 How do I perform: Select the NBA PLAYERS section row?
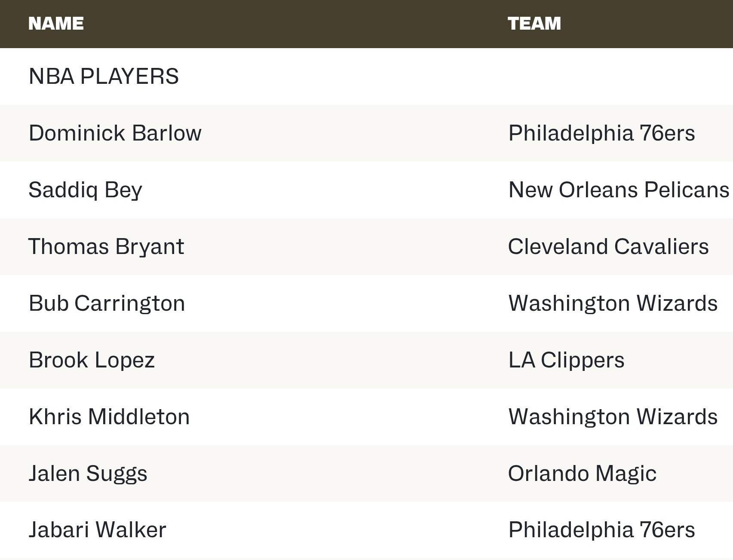point(366,77)
